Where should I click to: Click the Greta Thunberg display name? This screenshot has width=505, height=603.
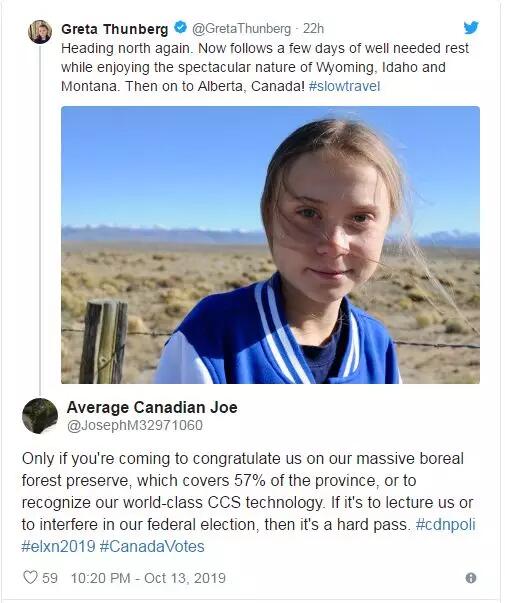pos(115,29)
